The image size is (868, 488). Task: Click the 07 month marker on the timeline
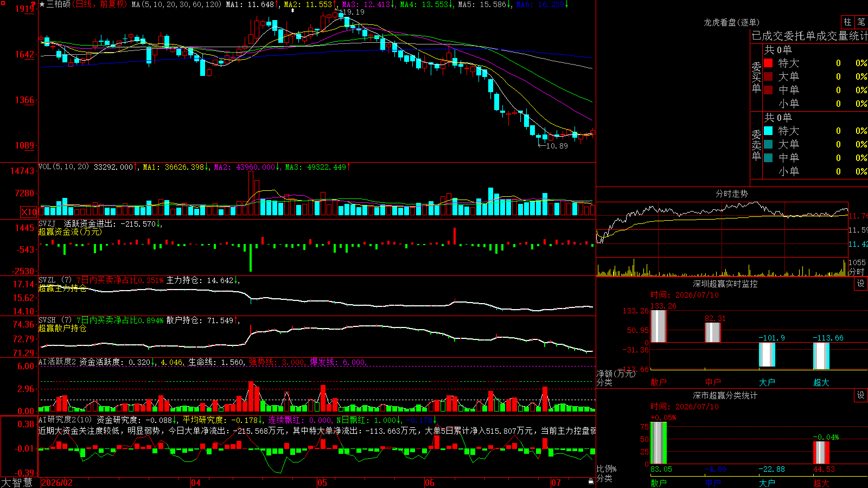point(556,483)
